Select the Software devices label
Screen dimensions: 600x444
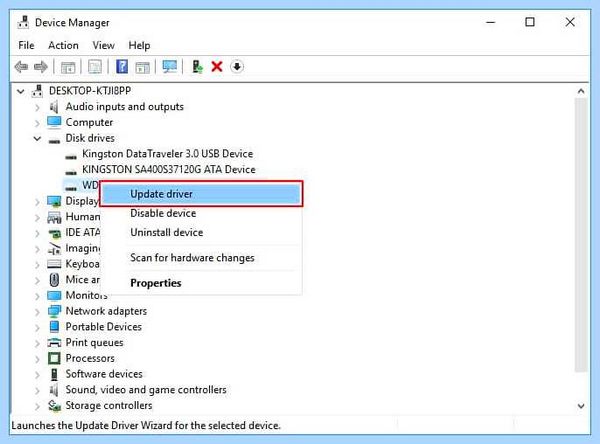pyautogui.click(x=104, y=374)
